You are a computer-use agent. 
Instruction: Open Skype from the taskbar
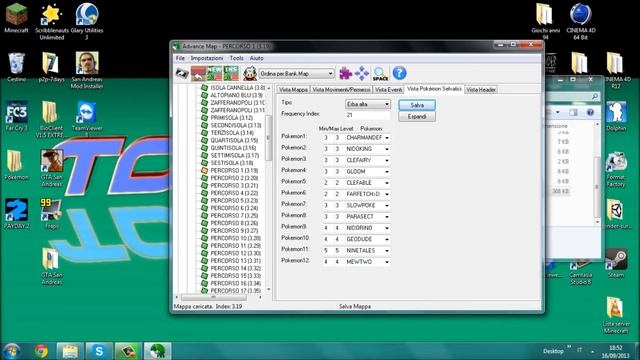coord(99,351)
